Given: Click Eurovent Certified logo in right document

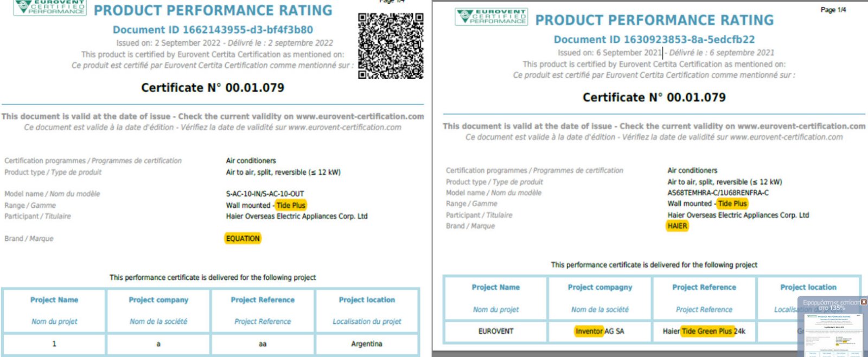Looking at the screenshot, I should coord(492,17).
